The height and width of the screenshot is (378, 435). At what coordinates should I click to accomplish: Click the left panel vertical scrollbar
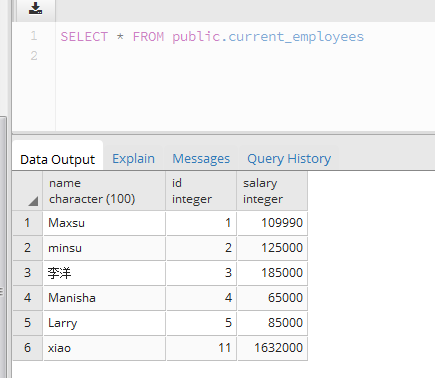pyautogui.click(x=3, y=247)
